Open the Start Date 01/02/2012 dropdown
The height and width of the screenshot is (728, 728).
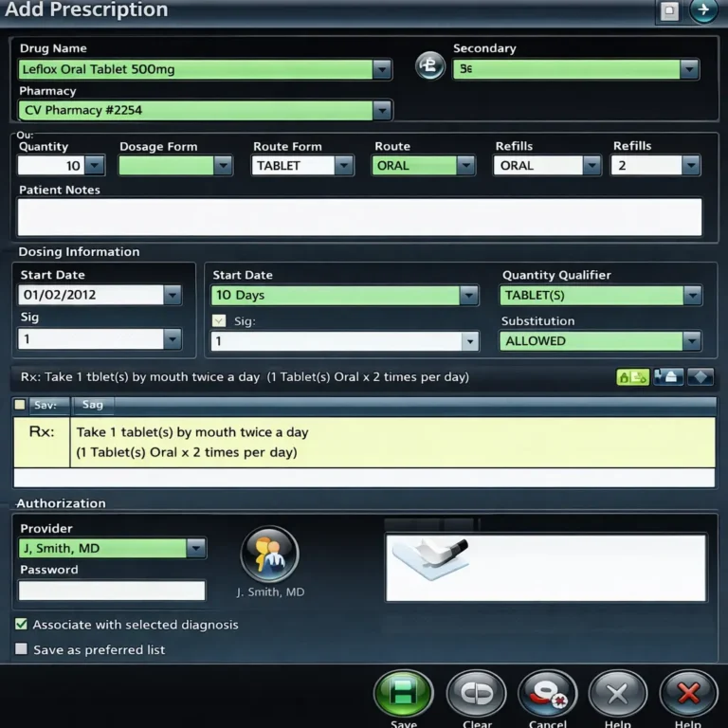click(x=173, y=296)
